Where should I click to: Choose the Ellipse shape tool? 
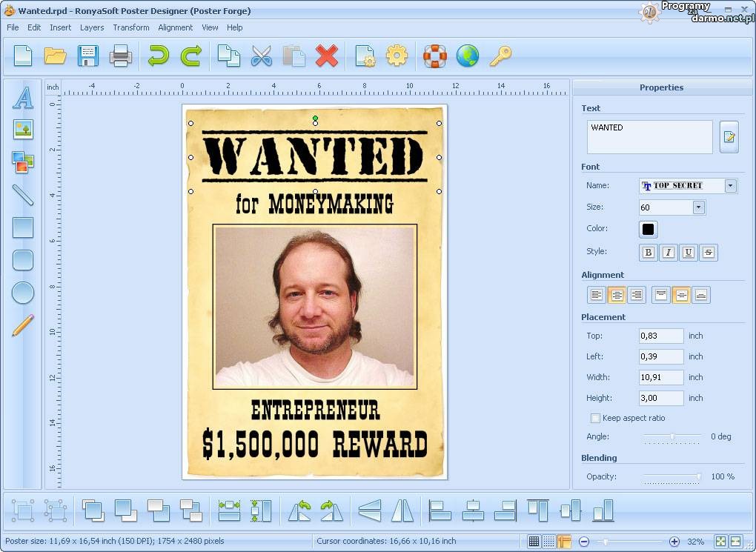(23, 293)
